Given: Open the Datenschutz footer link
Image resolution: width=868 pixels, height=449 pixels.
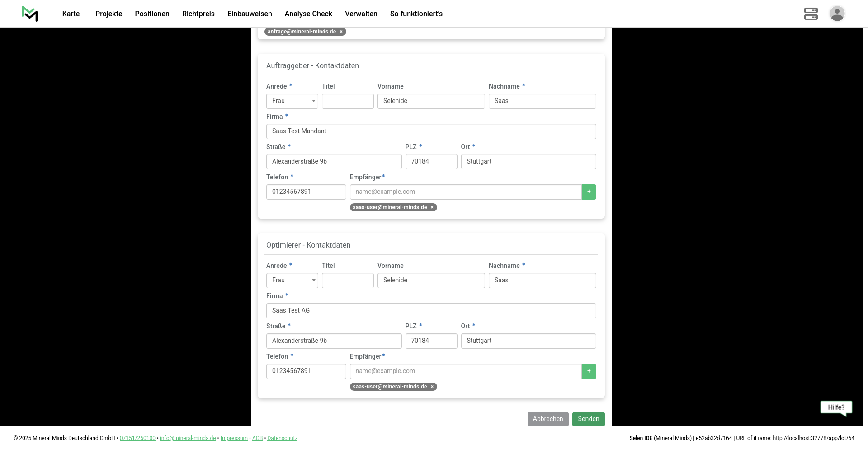Looking at the screenshot, I should 282,438.
